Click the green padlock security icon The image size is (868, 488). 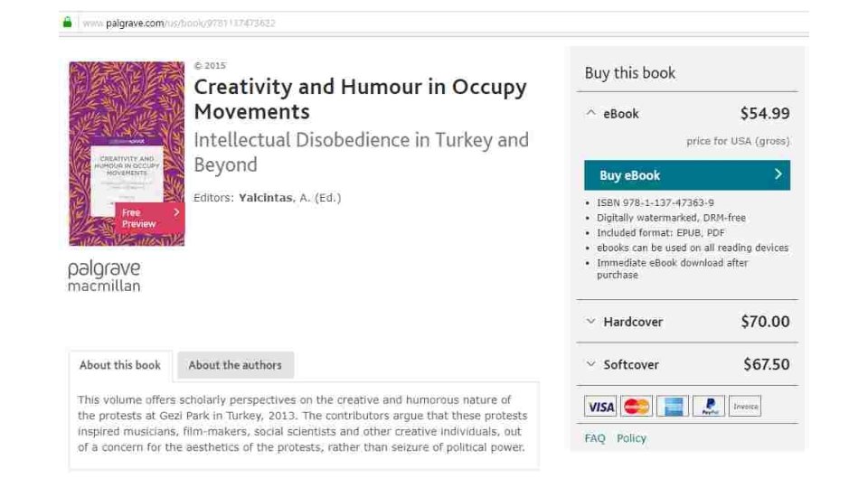coord(66,23)
